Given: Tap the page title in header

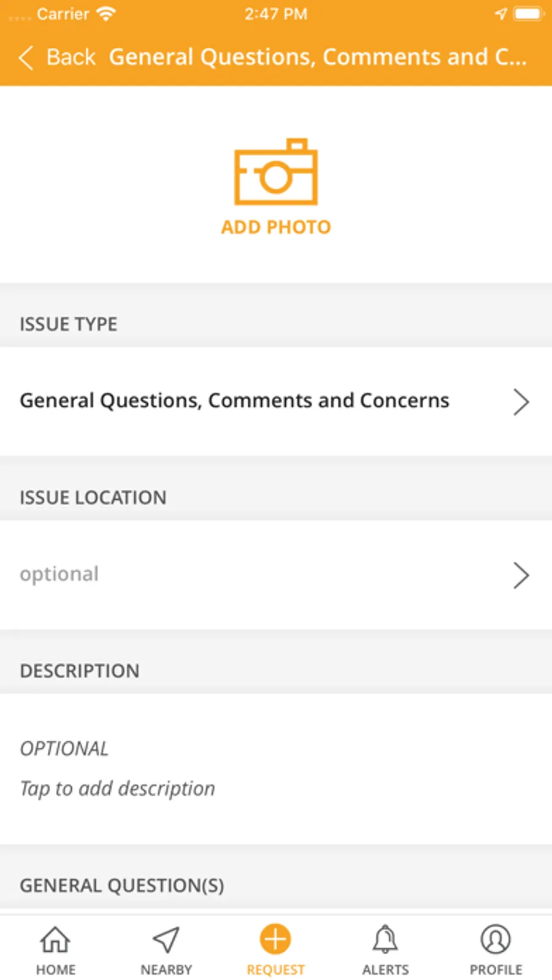Looking at the screenshot, I should click(x=318, y=57).
